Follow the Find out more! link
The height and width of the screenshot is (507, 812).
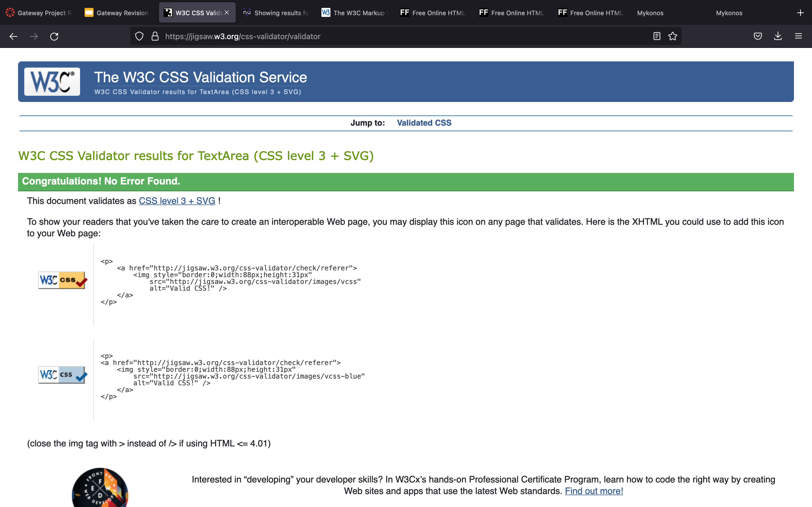[593, 491]
